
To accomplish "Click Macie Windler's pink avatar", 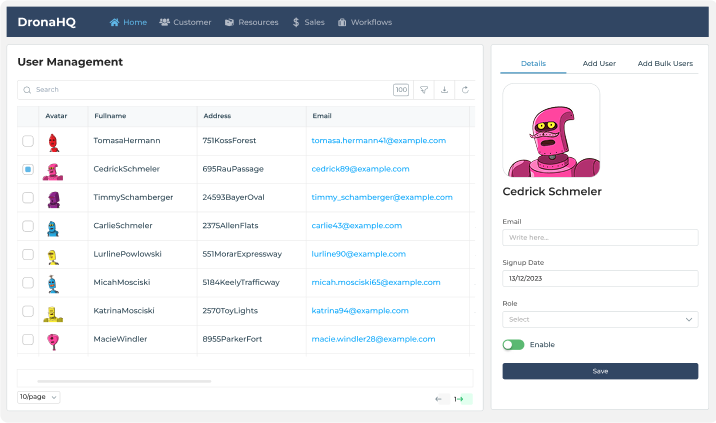I will click(x=53, y=341).
